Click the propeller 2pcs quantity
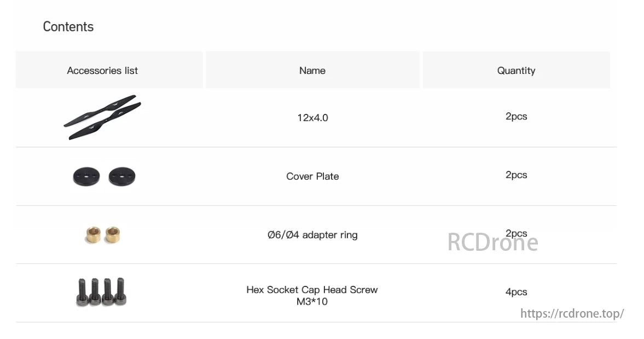This screenshot has width=644, height=339. 516,117
